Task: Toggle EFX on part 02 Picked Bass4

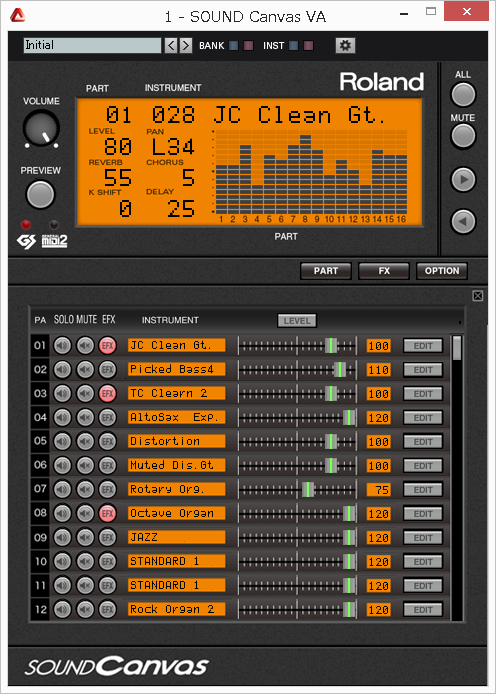Action: [x=108, y=369]
